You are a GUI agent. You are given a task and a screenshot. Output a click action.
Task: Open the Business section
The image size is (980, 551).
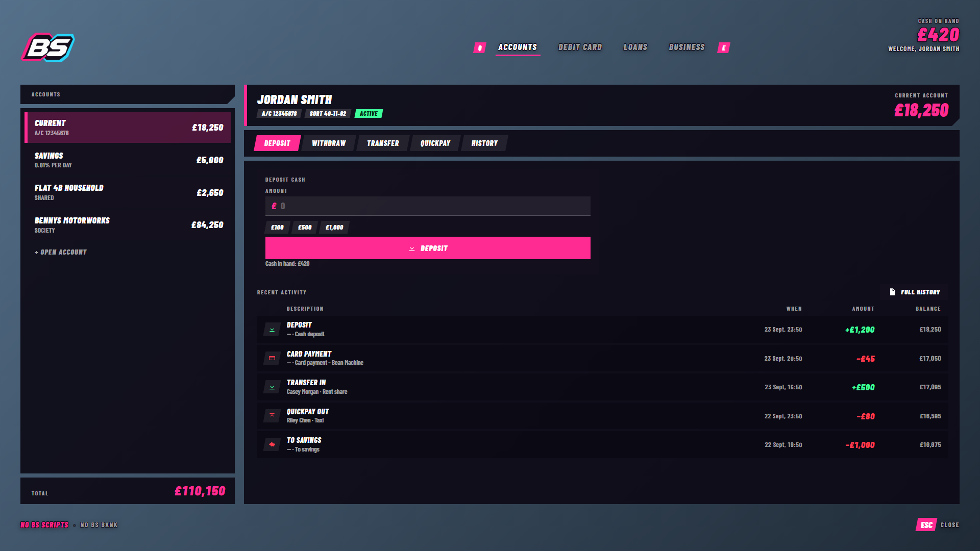pos(687,47)
